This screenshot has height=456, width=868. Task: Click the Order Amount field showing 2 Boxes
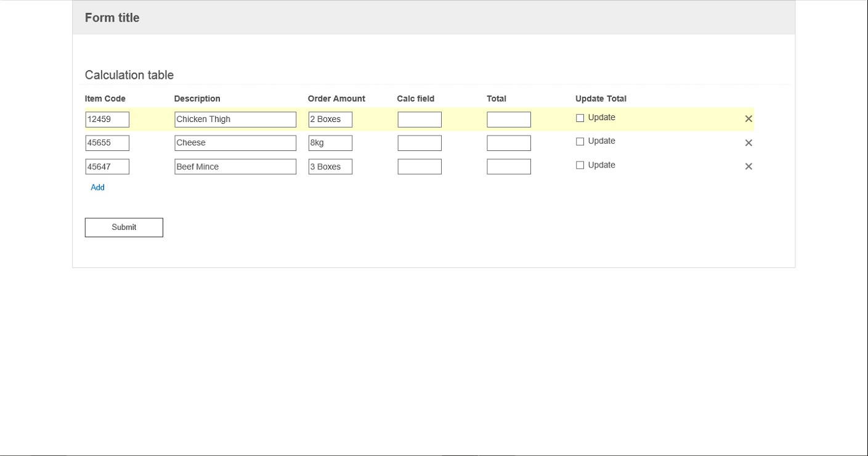(x=330, y=120)
